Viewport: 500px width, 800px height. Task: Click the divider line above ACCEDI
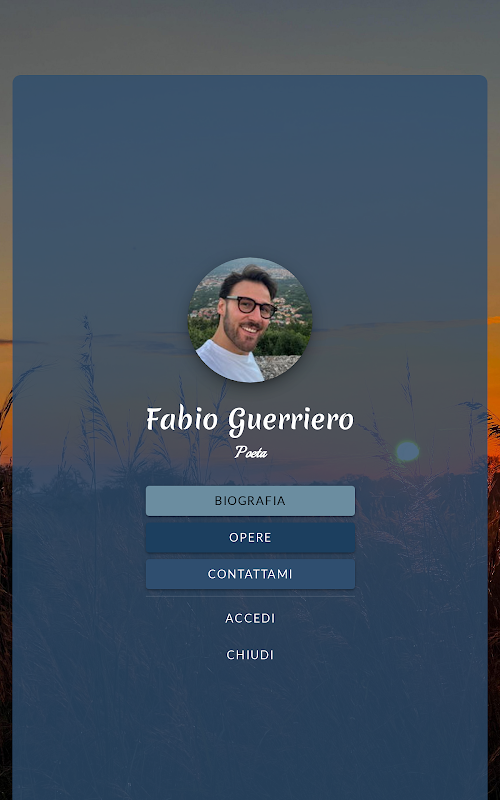[250, 596]
